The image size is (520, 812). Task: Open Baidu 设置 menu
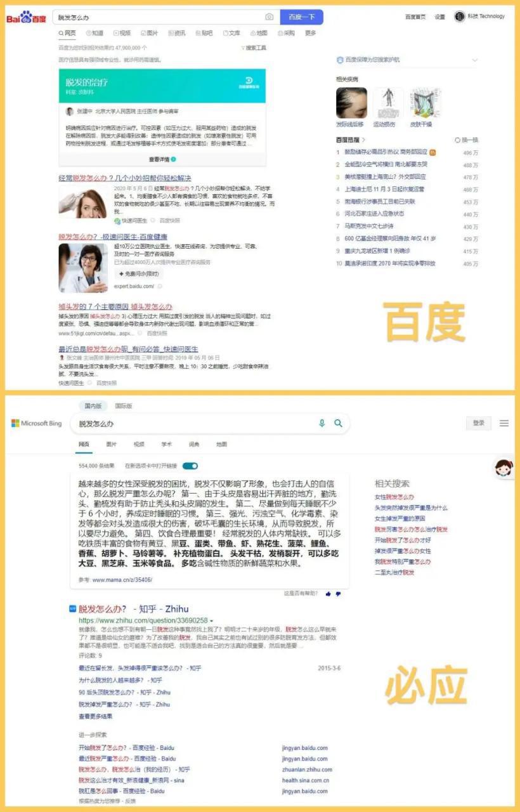point(439,17)
